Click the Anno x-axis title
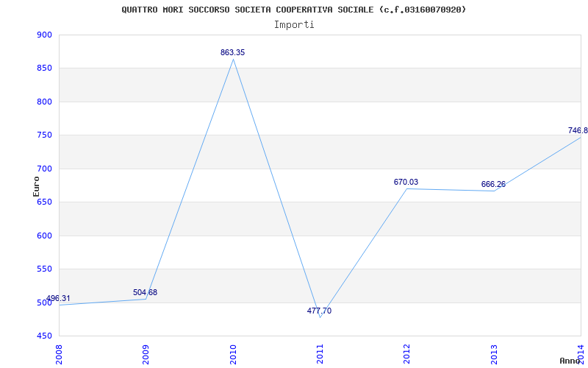The width and height of the screenshot is (588, 368). (x=570, y=361)
